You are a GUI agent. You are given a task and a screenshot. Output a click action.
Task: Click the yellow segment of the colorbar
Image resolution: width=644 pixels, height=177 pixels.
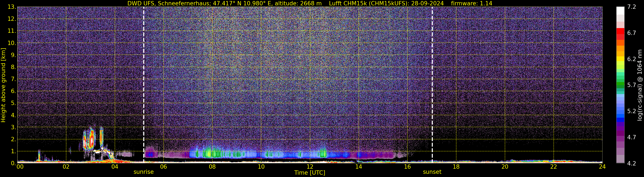pos(620,59)
